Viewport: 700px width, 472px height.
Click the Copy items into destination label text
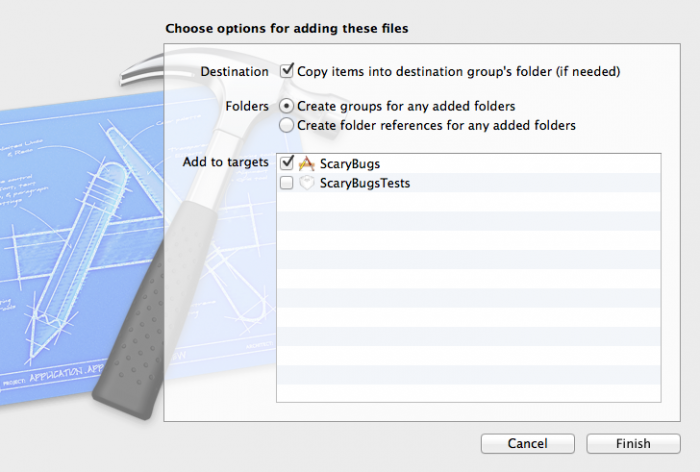[458, 71]
